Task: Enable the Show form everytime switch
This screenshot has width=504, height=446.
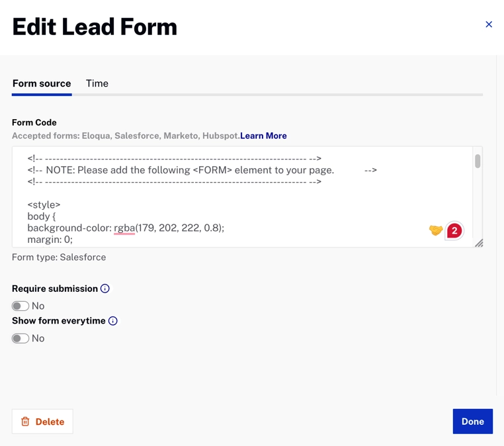Action: [x=21, y=338]
